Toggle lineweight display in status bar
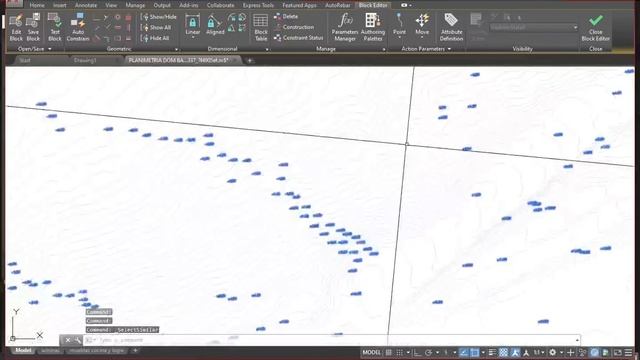Image resolution: width=640 pixels, height=360 pixels. pos(492,352)
